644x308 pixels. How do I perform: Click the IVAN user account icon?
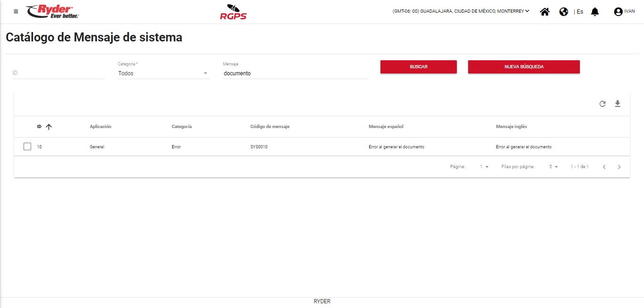(x=618, y=12)
